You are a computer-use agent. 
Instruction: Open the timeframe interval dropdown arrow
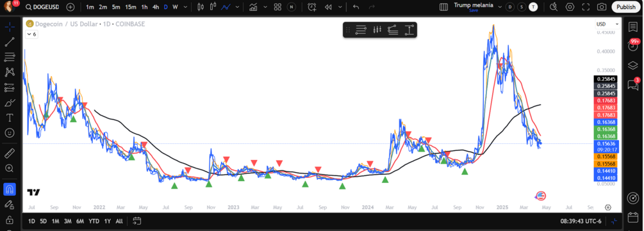click(186, 7)
